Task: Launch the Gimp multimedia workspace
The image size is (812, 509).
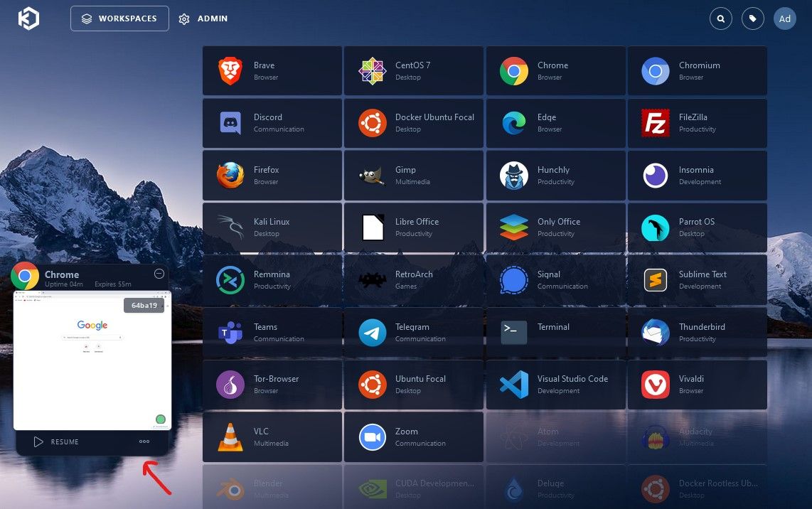Action: (414, 175)
